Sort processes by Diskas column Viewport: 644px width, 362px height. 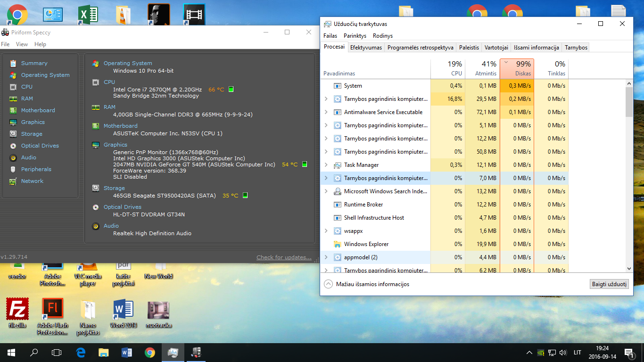pos(517,68)
